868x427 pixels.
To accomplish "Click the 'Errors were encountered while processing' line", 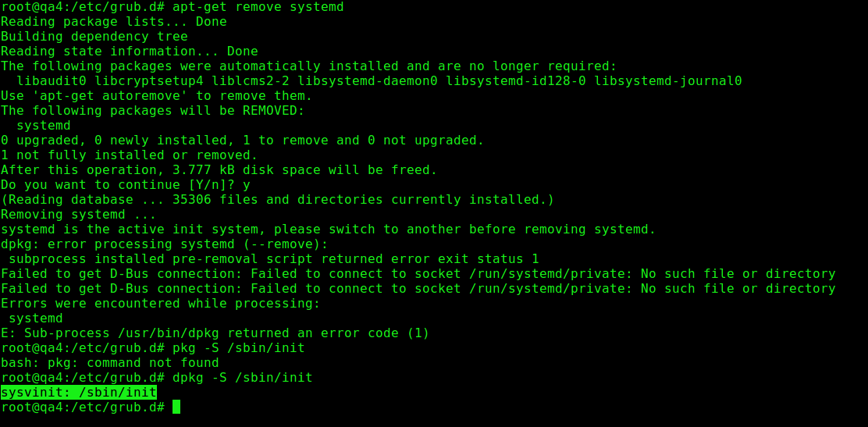I will click(x=160, y=304).
